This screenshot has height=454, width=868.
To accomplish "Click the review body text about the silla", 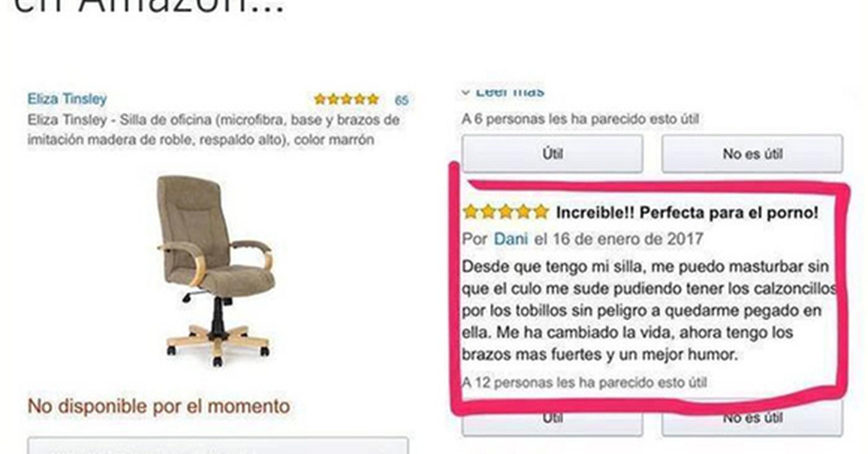I will click(649, 310).
